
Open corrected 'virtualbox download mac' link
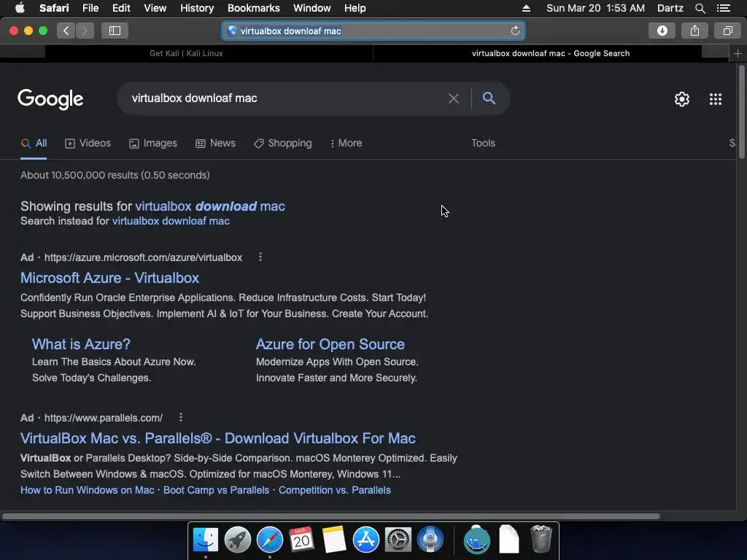click(x=210, y=206)
